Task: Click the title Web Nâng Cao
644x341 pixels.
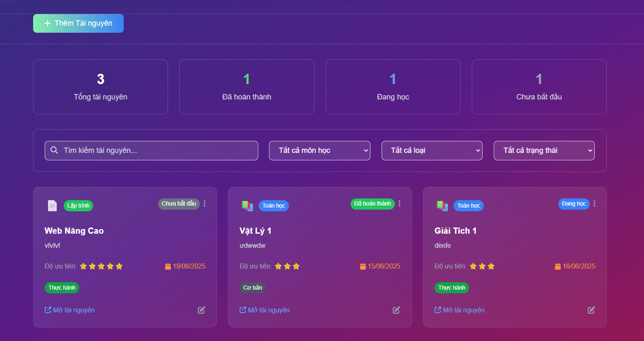Action: [x=74, y=231]
